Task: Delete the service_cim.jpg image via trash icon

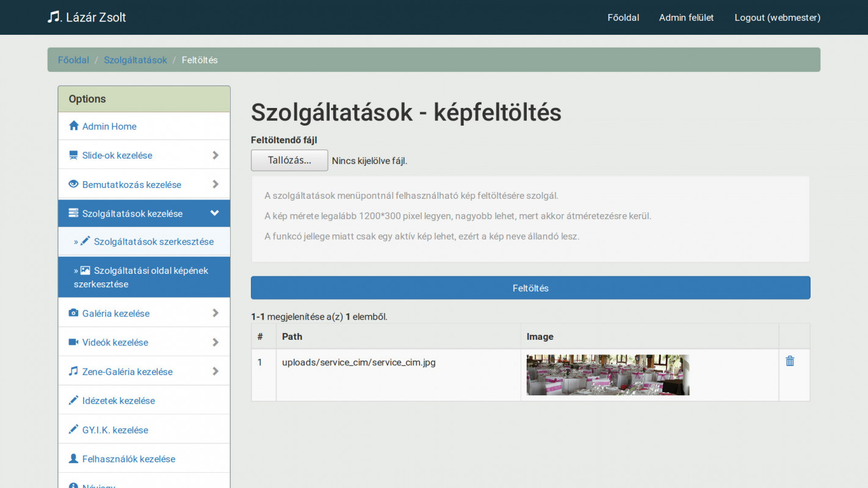Action: coord(790,361)
